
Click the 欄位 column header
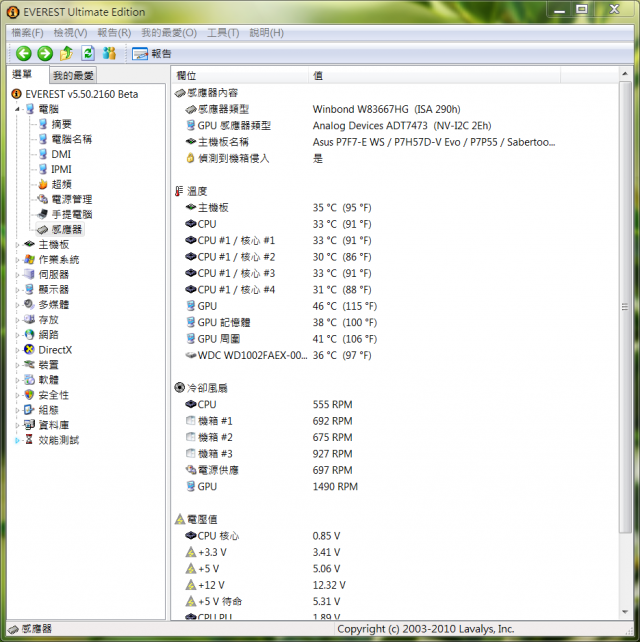pos(240,75)
